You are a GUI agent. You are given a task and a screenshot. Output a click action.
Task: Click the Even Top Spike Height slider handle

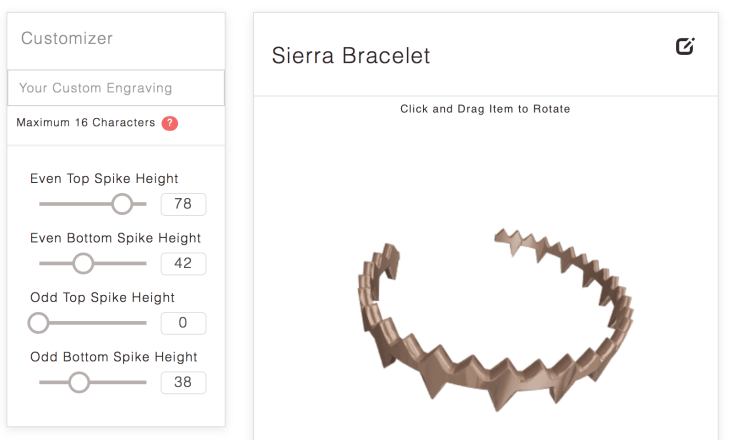122,204
